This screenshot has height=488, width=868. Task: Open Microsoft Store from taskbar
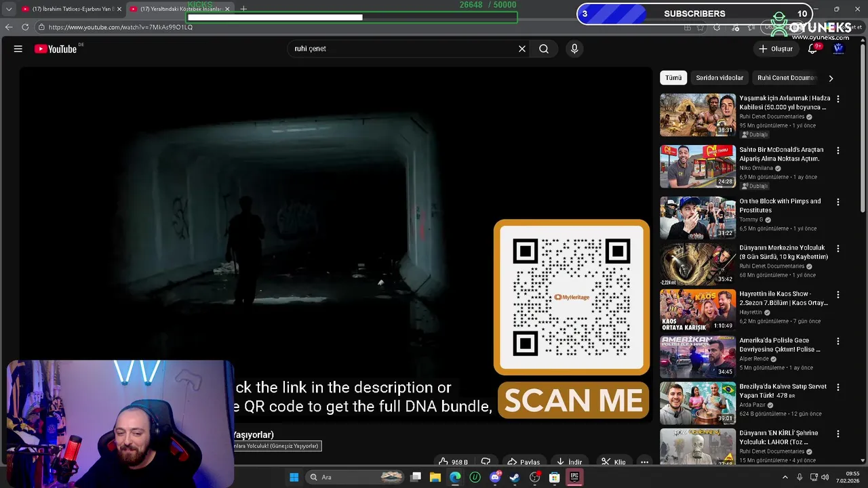[x=554, y=477]
